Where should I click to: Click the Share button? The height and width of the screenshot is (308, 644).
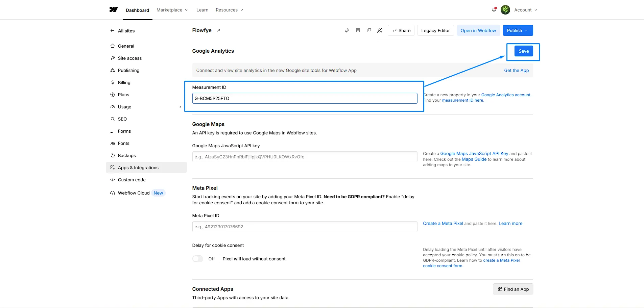pyautogui.click(x=401, y=30)
